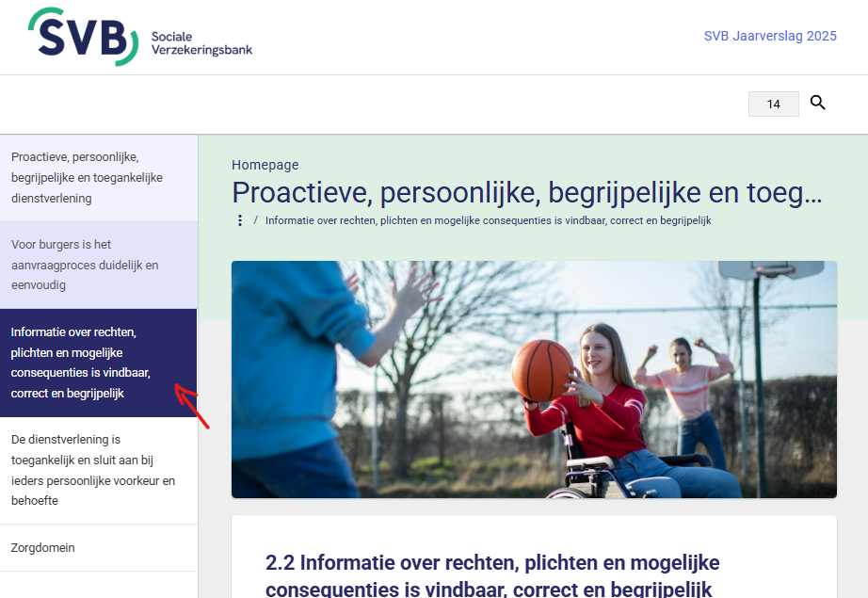868x598 pixels.
Task: Click the page number field showing 14
Action: (773, 105)
